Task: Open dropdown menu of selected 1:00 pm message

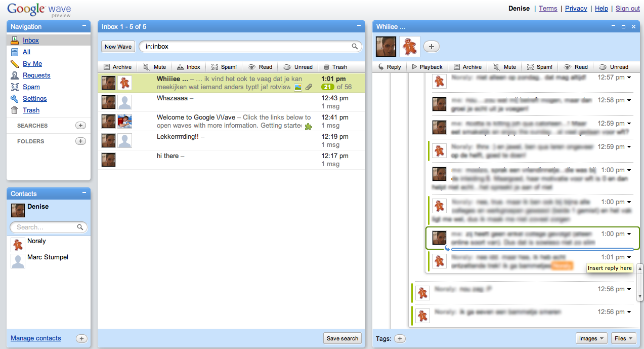Action: tap(629, 235)
